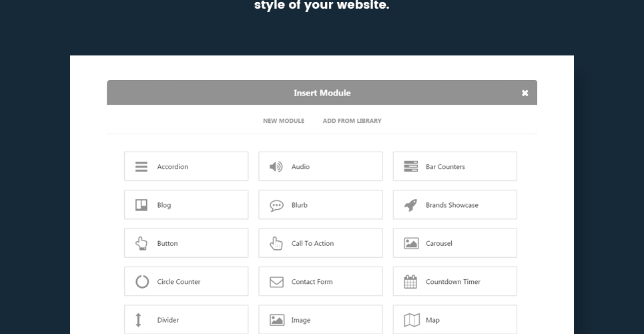Click the Carousel picture icon
This screenshot has width=644, height=334.
[411, 244]
